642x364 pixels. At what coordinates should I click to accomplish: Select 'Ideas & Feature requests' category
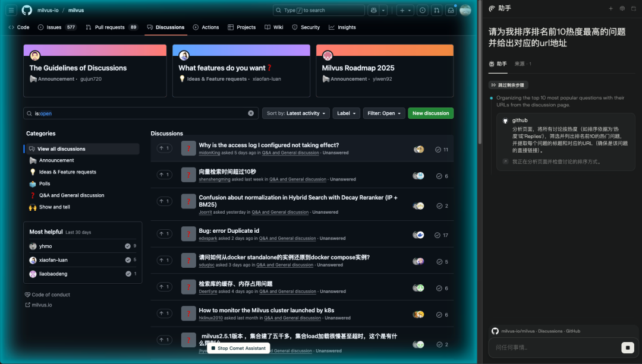point(68,172)
